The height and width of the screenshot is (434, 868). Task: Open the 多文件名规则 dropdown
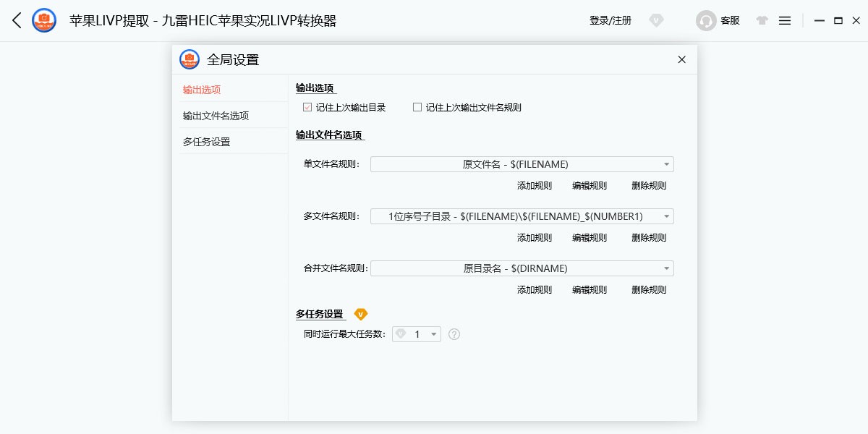pos(522,216)
